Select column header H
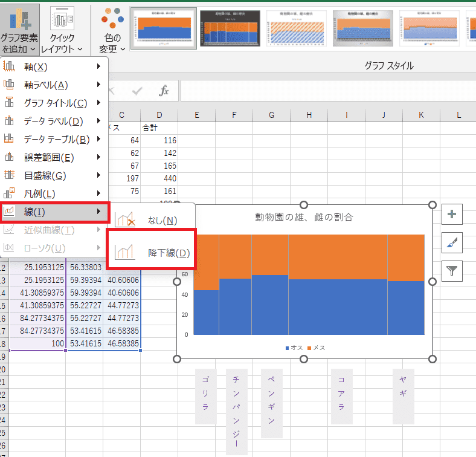Screen dimensions: 476x457 [x=309, y=115]
